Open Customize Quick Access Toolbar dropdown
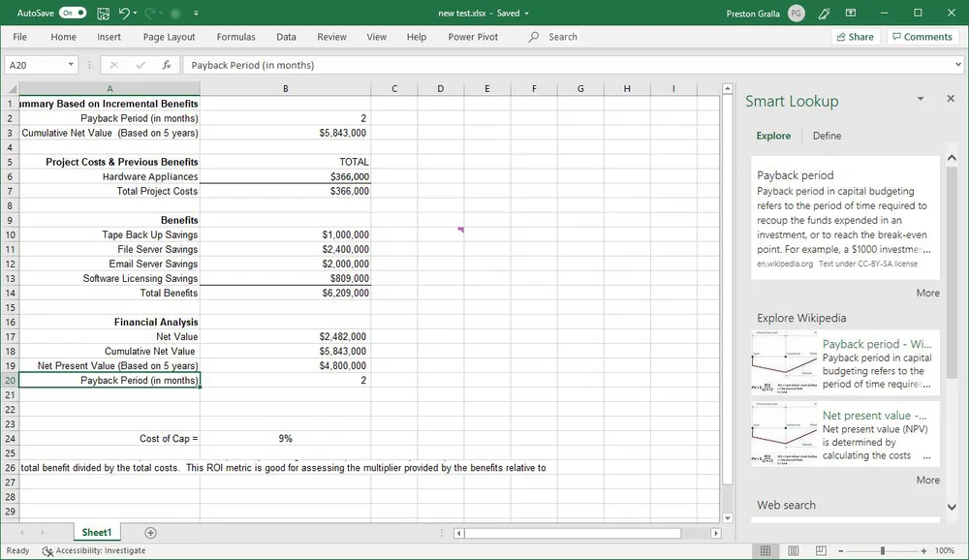 (196, 13)
